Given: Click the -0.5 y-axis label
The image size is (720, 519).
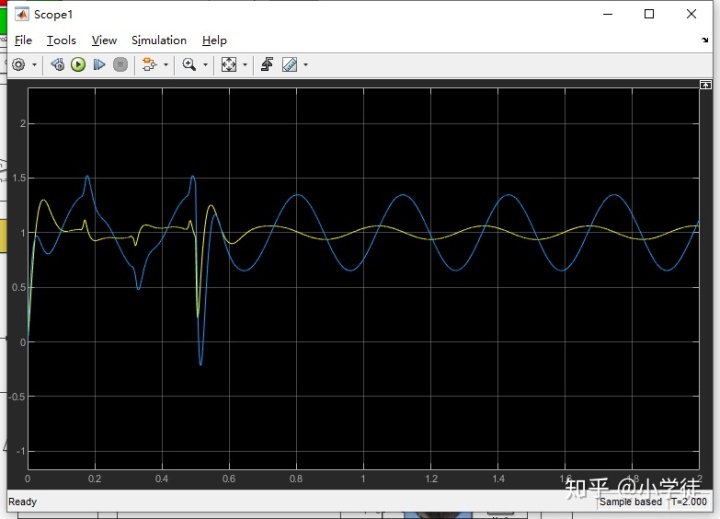Looking at the screenshot, I should pyautogui.click(x=17, y=397).
